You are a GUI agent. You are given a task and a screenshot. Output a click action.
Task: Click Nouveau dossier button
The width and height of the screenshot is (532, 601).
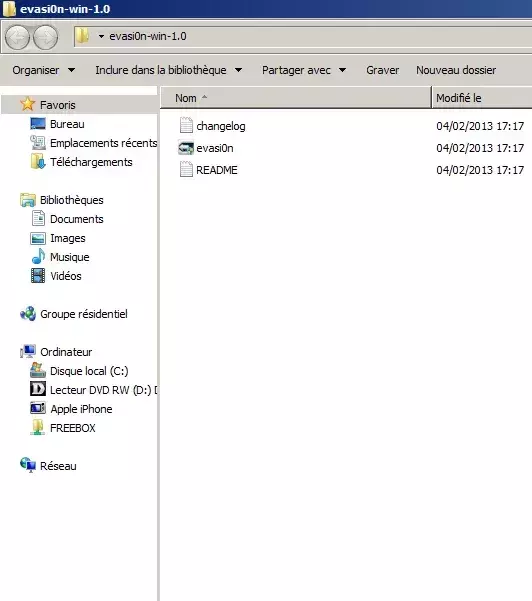[456, 70]
